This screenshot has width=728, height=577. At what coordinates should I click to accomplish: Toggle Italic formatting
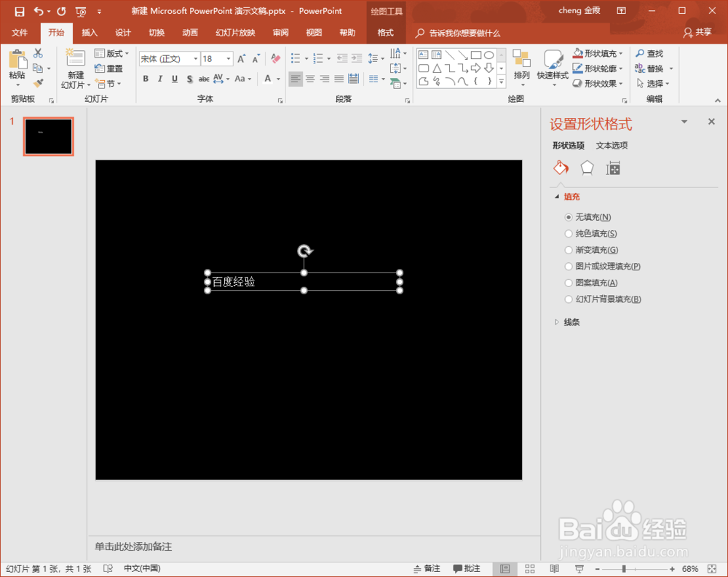160,79
